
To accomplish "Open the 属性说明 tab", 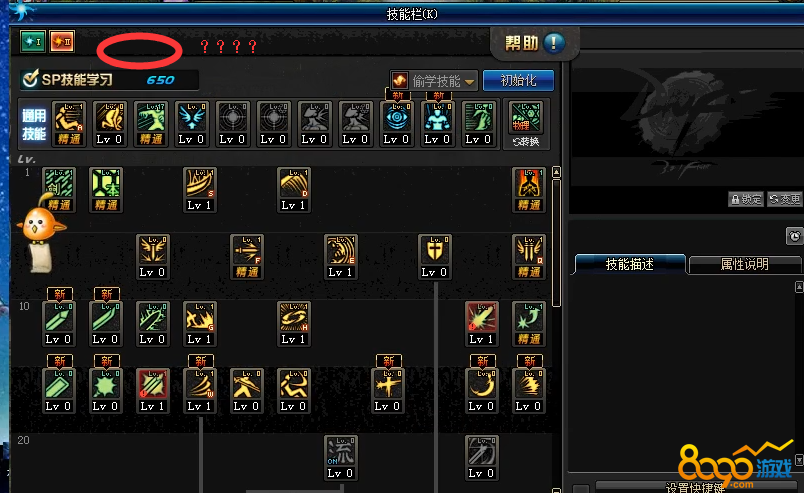I will tap(745, 264).
